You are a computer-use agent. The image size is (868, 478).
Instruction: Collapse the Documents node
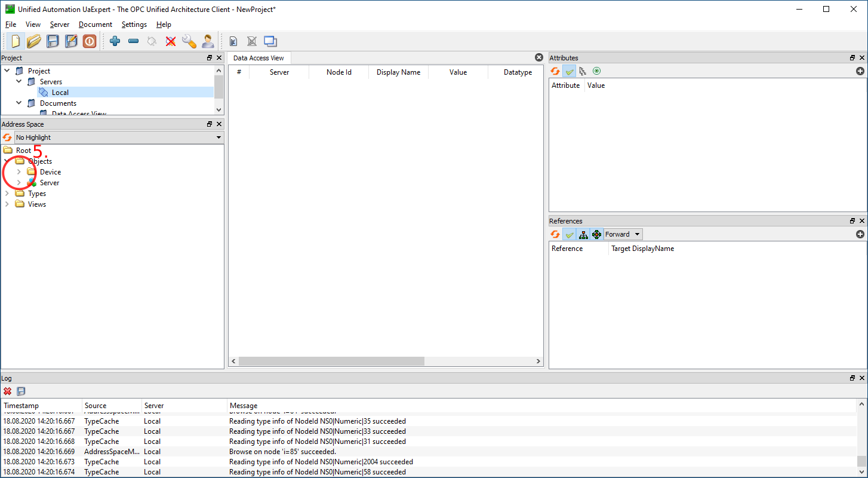pyautogui.click(x=19, y=103)
